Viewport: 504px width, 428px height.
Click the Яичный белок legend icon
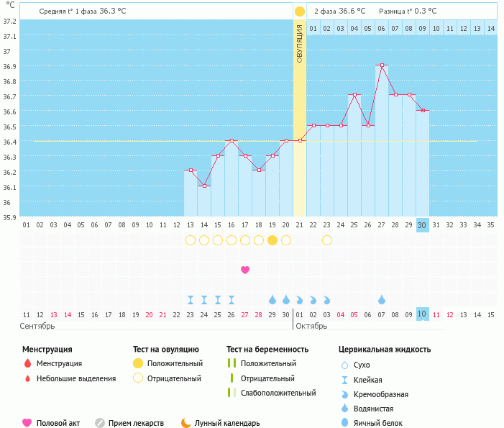(344, 423)
